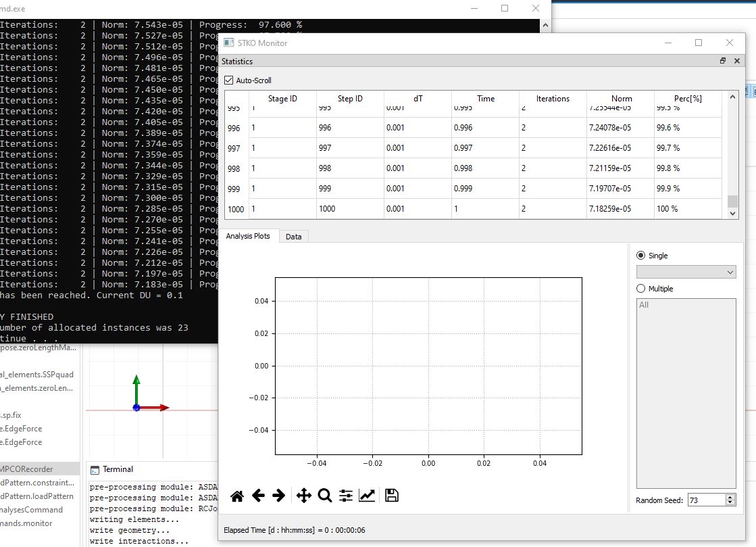Click the Terminal panel icon
This screenshot has height=547, width=756.
95,470
